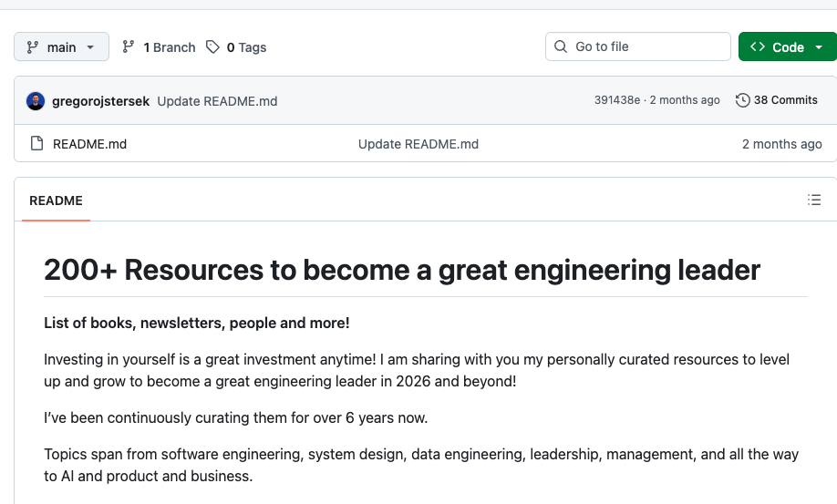This screenshot has height=504, width=837.
Task: Click the green Code button
Action: pos(788,46)
